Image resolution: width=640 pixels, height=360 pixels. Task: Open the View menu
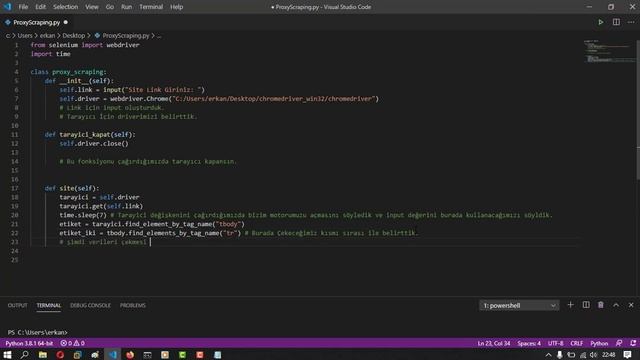(x=92, y=7)
